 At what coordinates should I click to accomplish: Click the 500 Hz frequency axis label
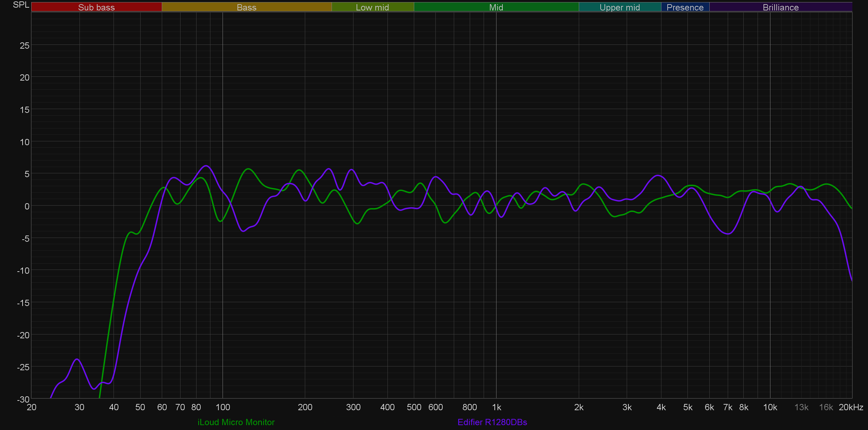[x=414, y=407]
